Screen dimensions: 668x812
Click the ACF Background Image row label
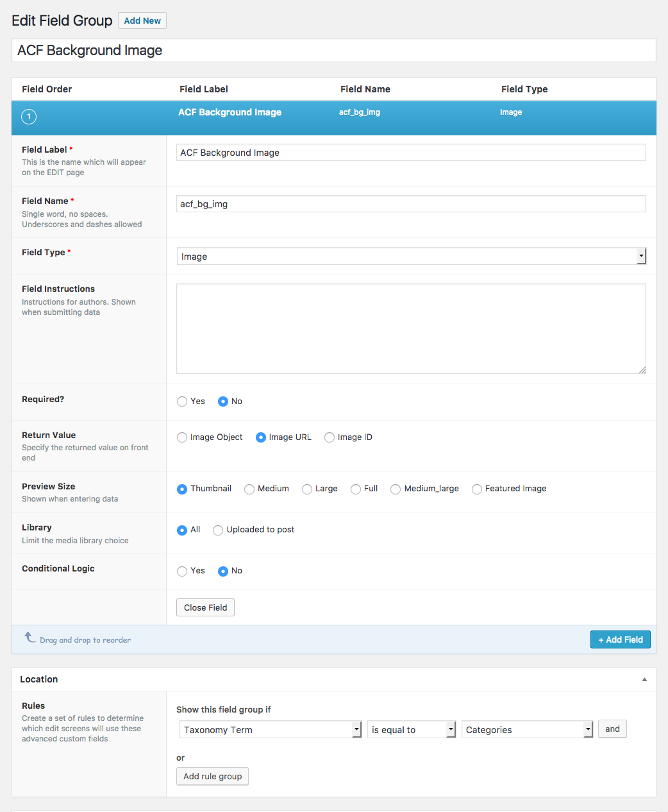click(x=230, y=112)
